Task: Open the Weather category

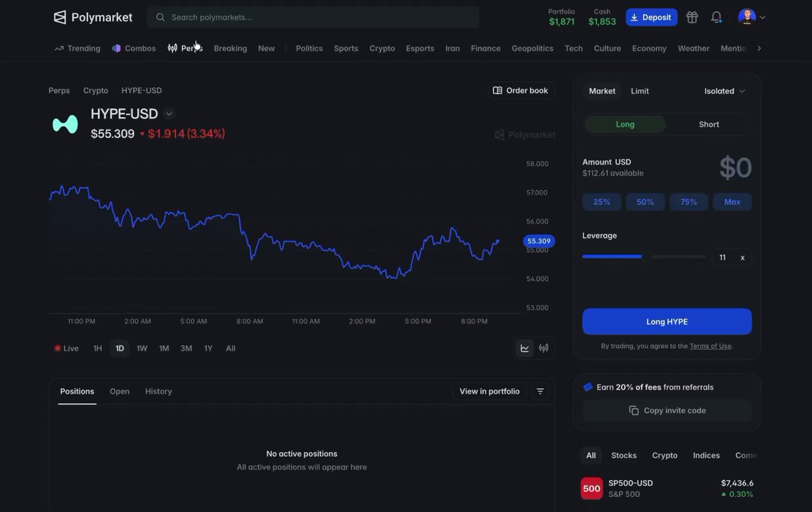Action: (x=694, y=48)
